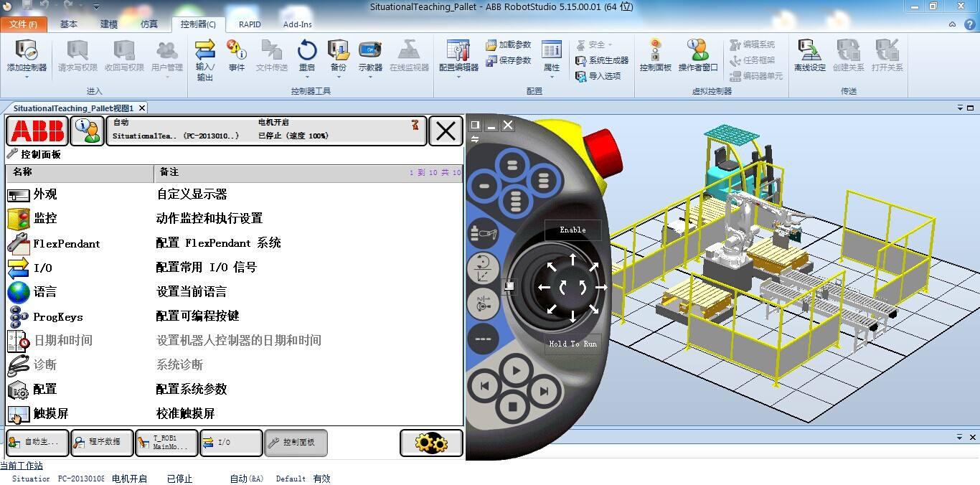Click the ABB logo menu button

[37, 131]
